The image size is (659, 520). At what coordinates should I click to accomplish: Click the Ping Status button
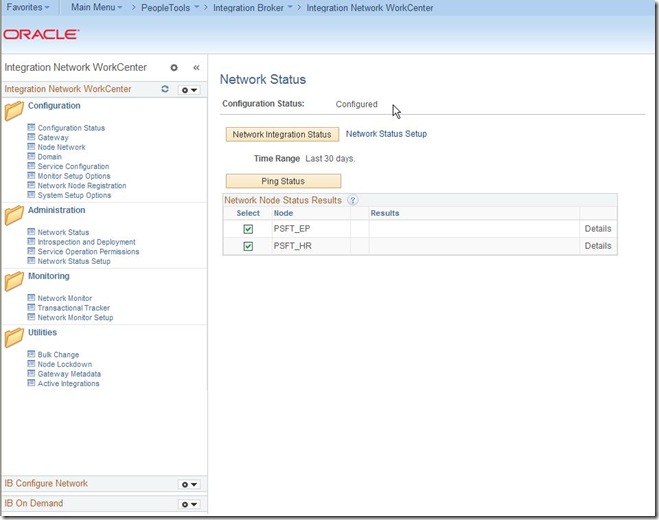pos(283,181)
